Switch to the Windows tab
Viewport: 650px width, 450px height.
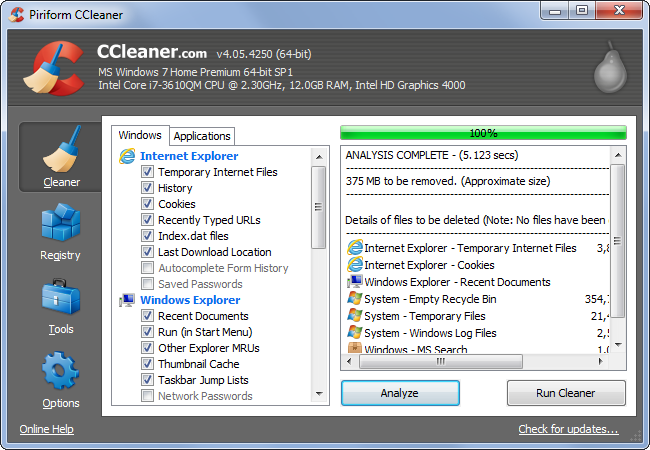(140, 135)
